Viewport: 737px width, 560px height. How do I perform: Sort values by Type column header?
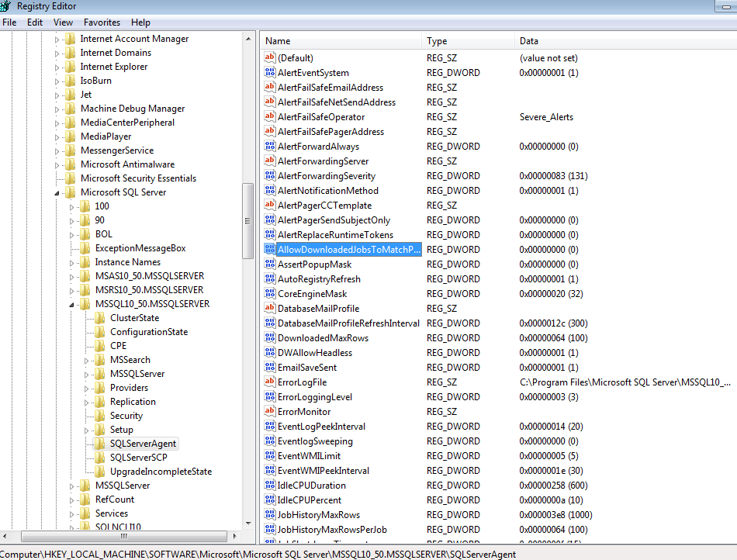[468, 41]
